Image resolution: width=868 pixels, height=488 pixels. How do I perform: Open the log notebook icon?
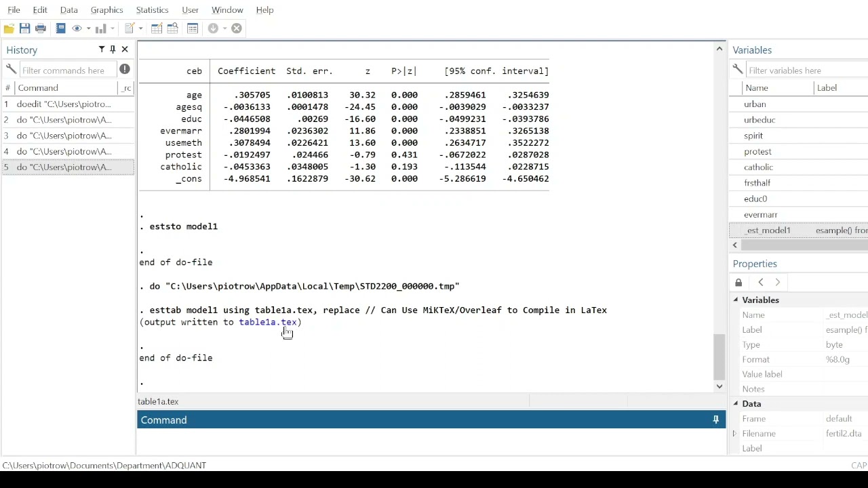point(60,28)
